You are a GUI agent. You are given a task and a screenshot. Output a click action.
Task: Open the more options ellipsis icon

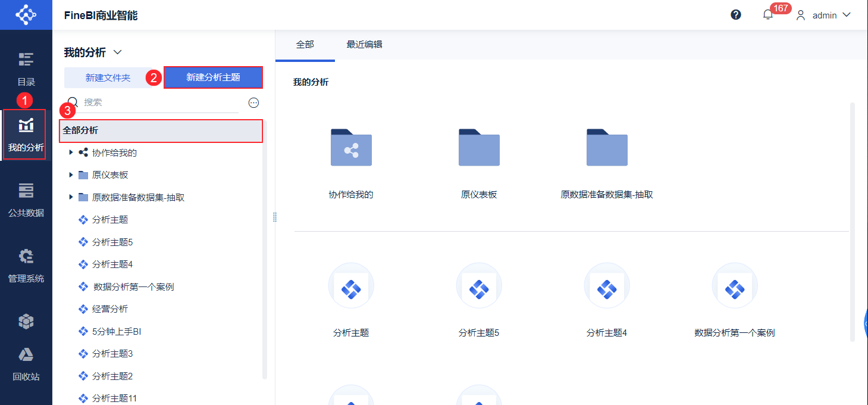pos(254,102)
